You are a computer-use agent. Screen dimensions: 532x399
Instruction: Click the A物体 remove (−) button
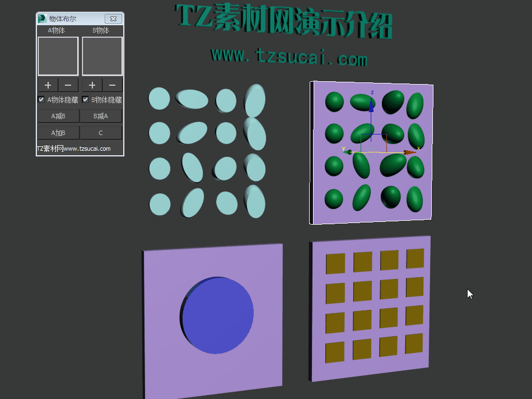pyautogui.click(x=68, y=85)
